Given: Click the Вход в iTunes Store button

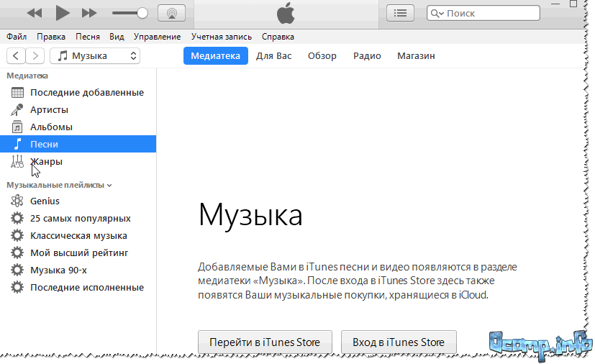Looking at the screenshot, I should click(399, 342).
